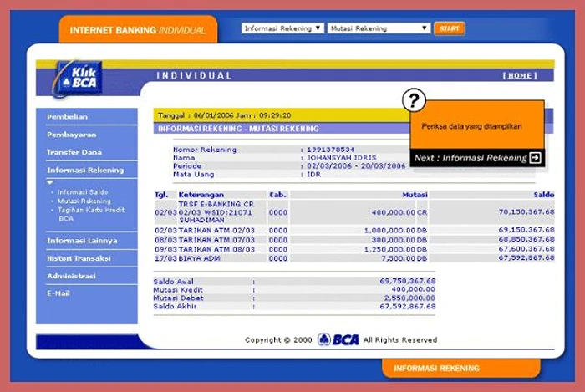Click balance 68,850,367.68
The image size is (585, 392).
coord(526,239)
